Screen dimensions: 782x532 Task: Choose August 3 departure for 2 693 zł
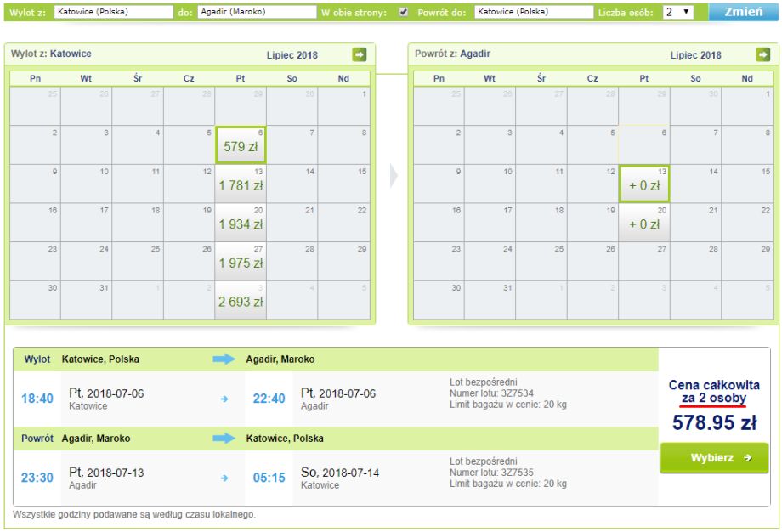click(241, 300)
